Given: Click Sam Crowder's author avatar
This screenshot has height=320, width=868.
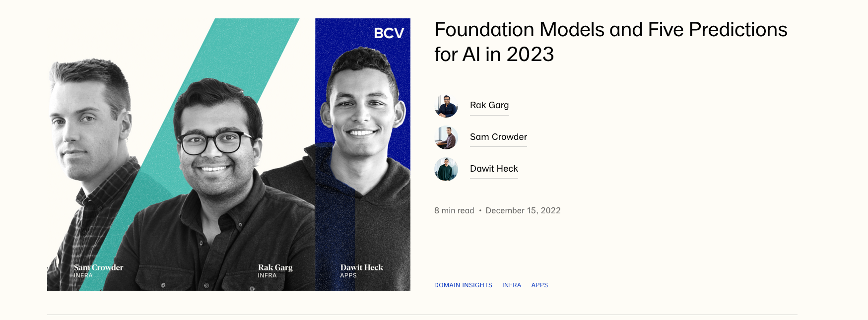Looking at the screenshot, I should pyautogui.click(x=446, y=137).
